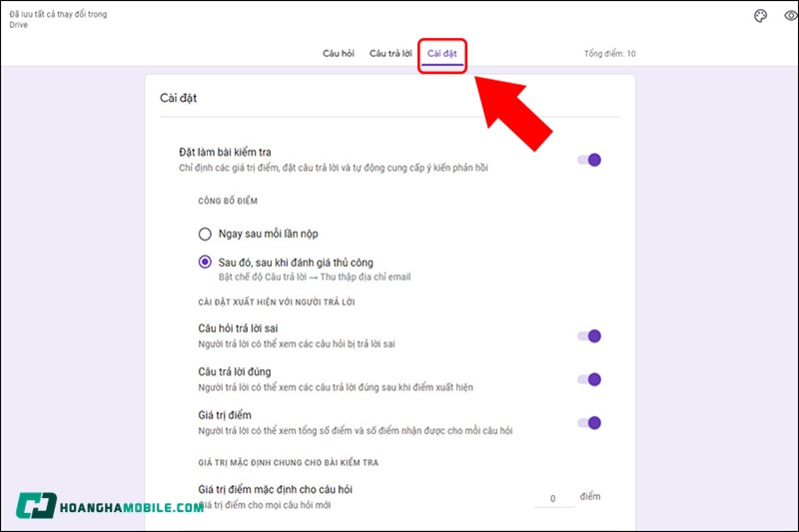This screenshot has width=799, height=532.
Task: Switch to the Câu hỏi tab
Action: coord(339,53)
